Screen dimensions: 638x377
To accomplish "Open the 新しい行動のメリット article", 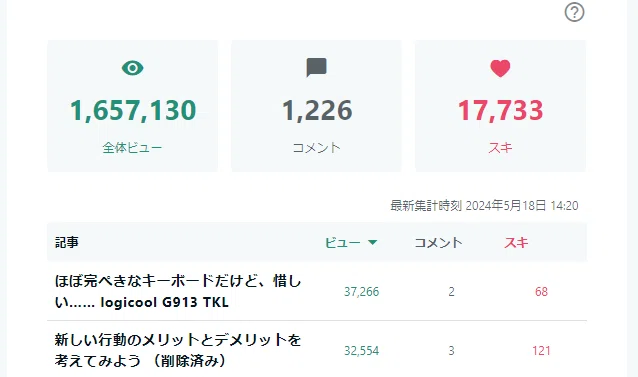I will tap(178, 350).
